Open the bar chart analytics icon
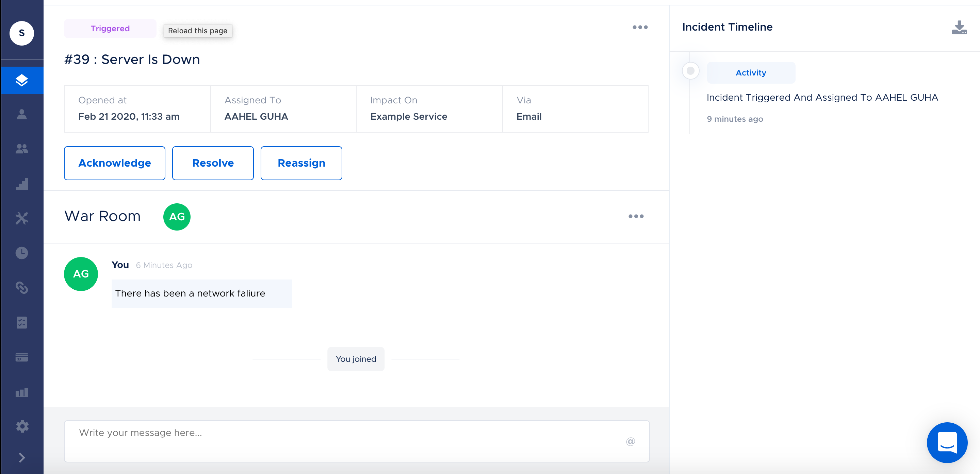The height and width of the screenshot is (474, 980). (22, 392)
